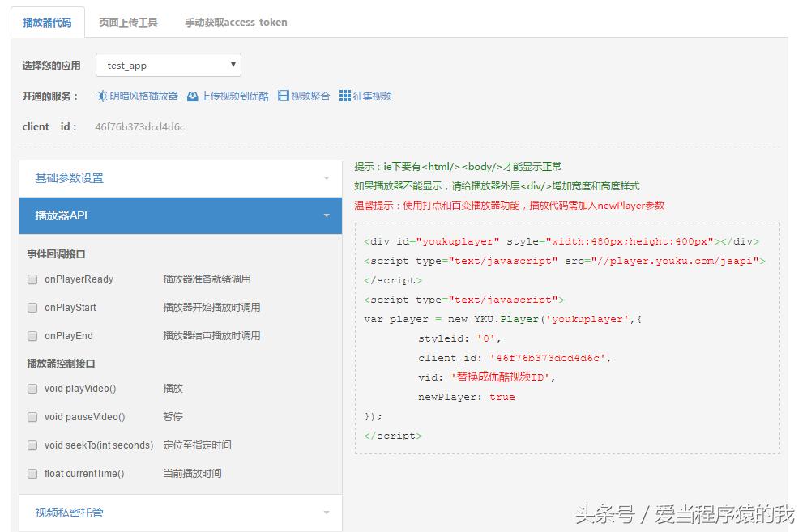This screenshot has width=807, height=532.
Task: Check the void playVideo() control option
Action: point(32,388)
